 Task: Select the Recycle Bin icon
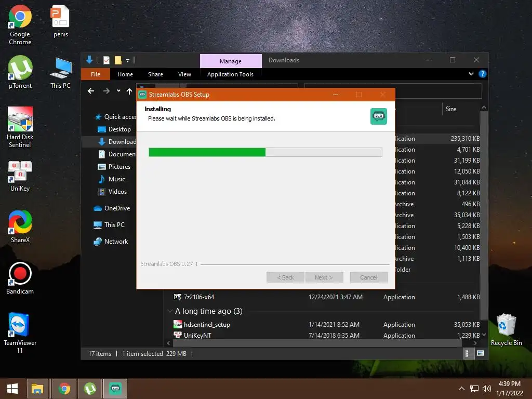506,330
